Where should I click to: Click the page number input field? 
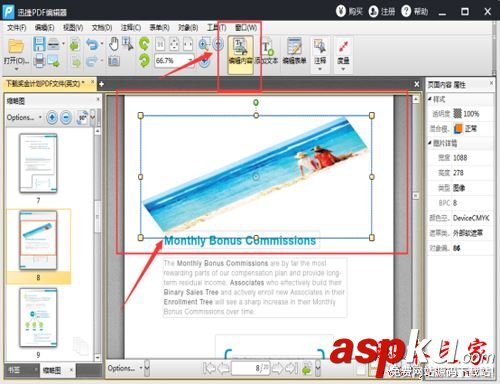pyautogui.click(x=251, y=368)
